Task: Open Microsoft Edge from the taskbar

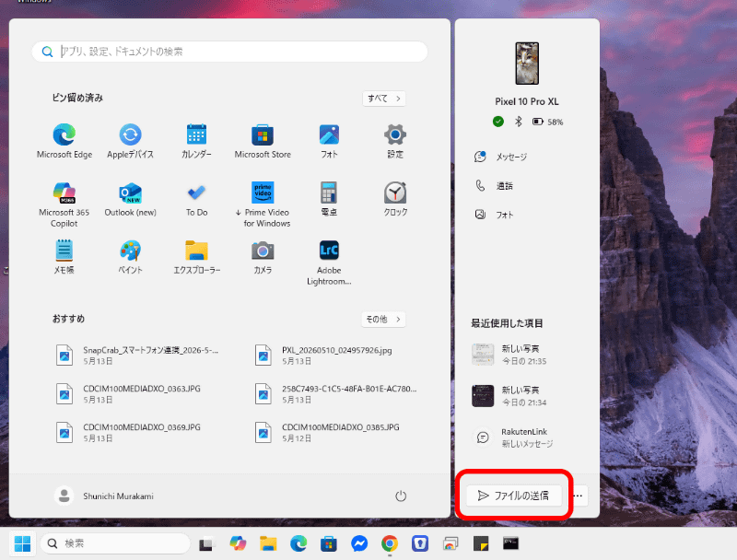Action: point(298,543)
